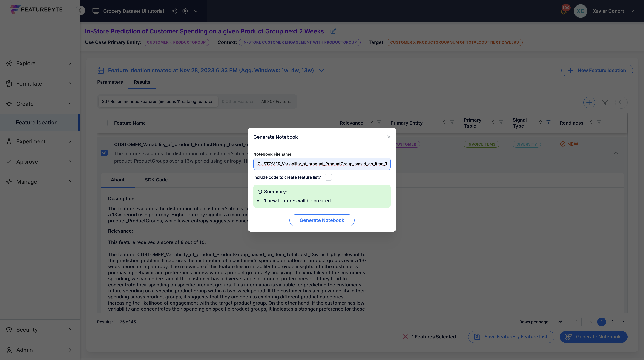Click Generate Notebook button in the dialog
The width and height of the screenshot is (644, 360).
[x=322, y=220]
